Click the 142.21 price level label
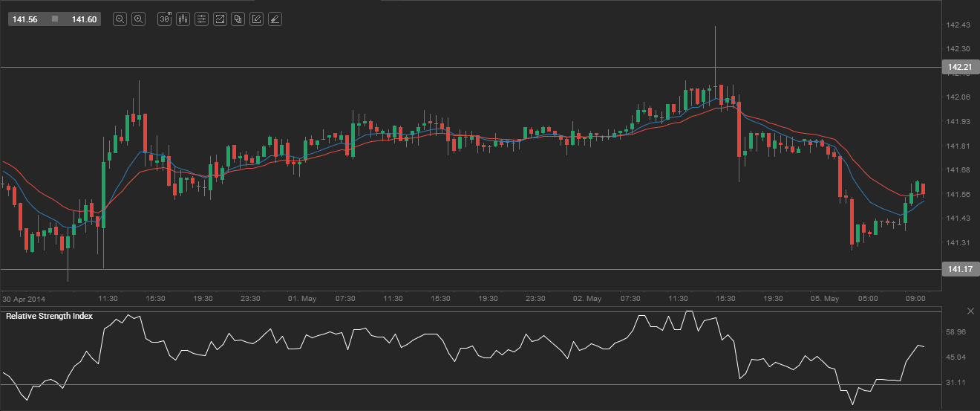Viewport: 980px width, 411px height. [x=959, y=67]
